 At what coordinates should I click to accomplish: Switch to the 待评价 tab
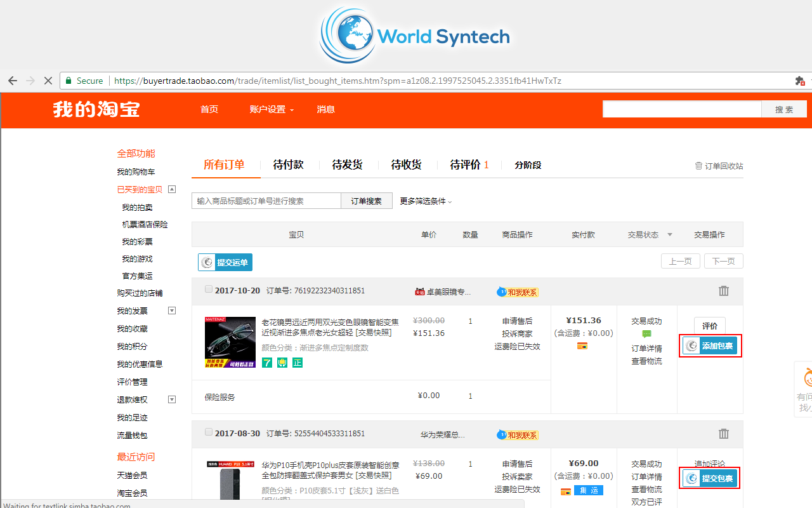click(465, 164)
